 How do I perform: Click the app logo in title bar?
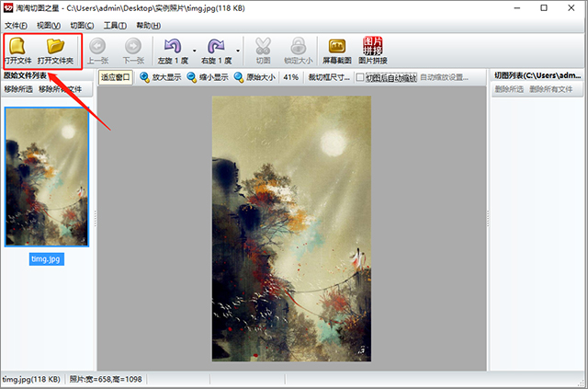tap(8, 8)
